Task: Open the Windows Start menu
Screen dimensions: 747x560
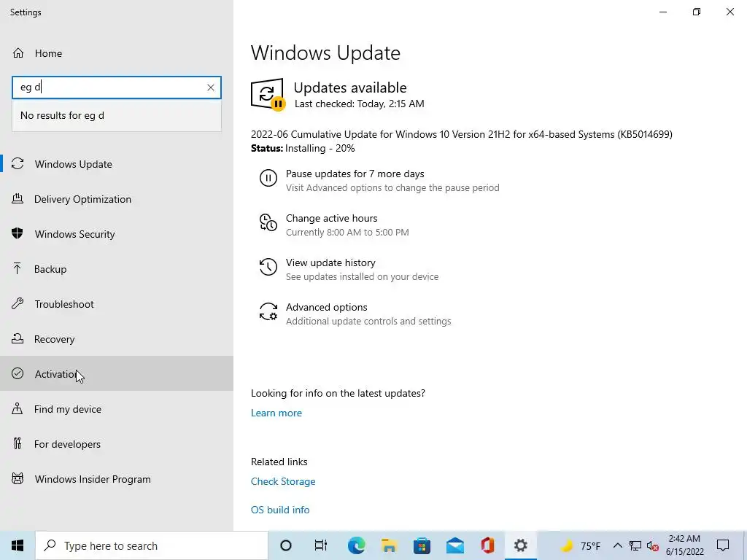Action: pos(18,545)
